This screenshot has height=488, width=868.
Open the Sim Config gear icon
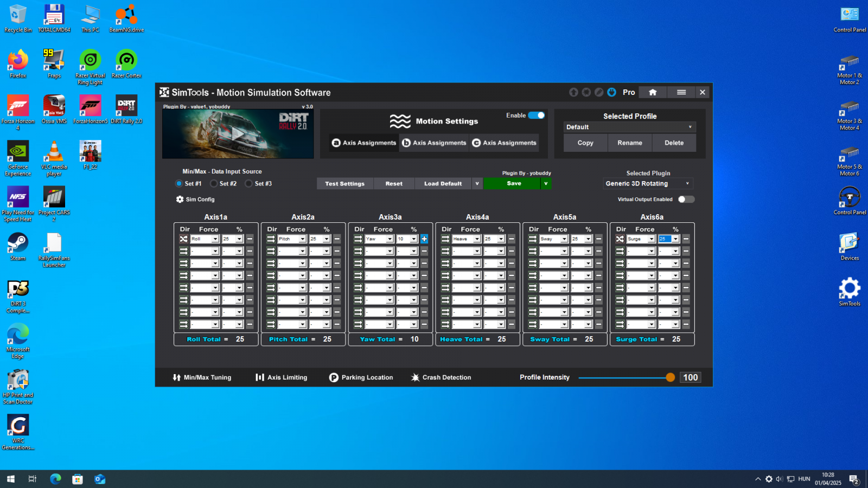180,200
